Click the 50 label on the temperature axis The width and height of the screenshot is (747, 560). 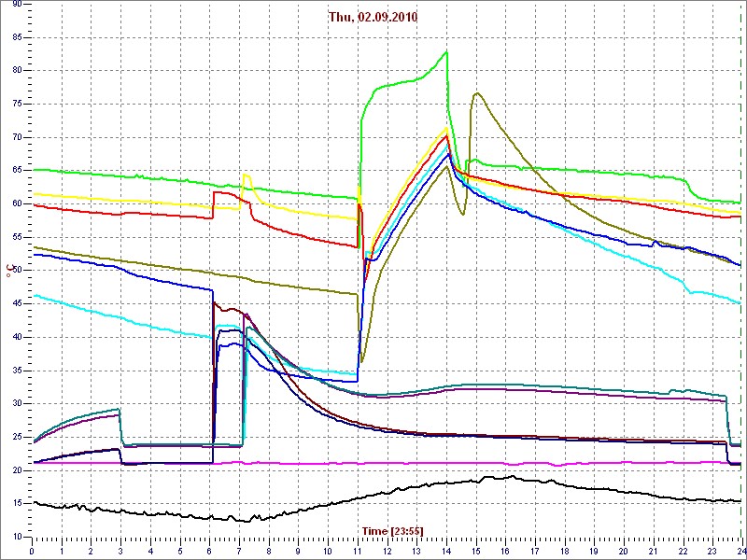point(15,271)
